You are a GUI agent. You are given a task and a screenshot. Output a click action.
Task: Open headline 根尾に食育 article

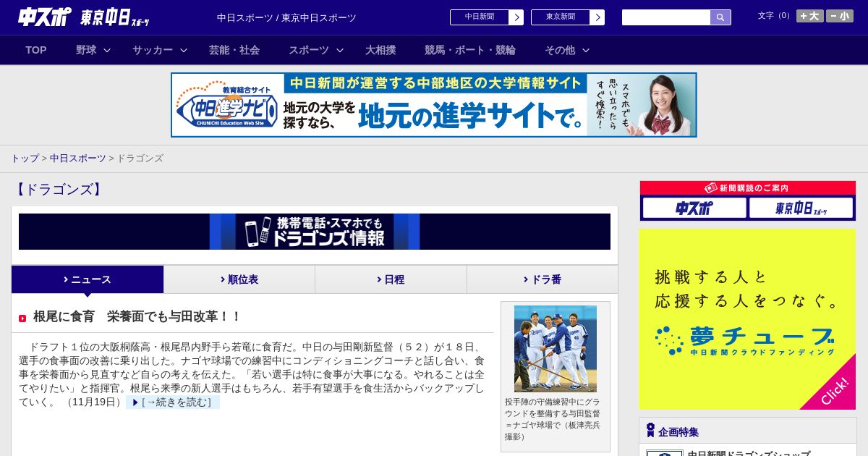point(137,317)
